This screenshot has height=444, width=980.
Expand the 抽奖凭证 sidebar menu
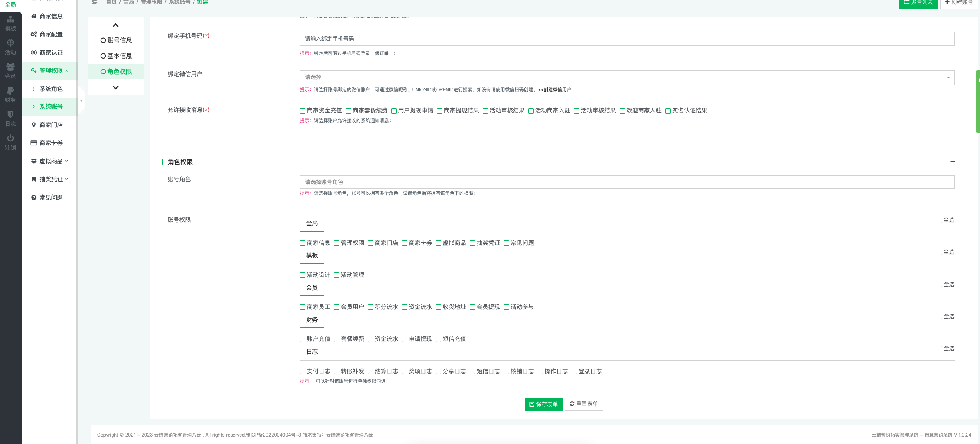click(x=50, y=179)
